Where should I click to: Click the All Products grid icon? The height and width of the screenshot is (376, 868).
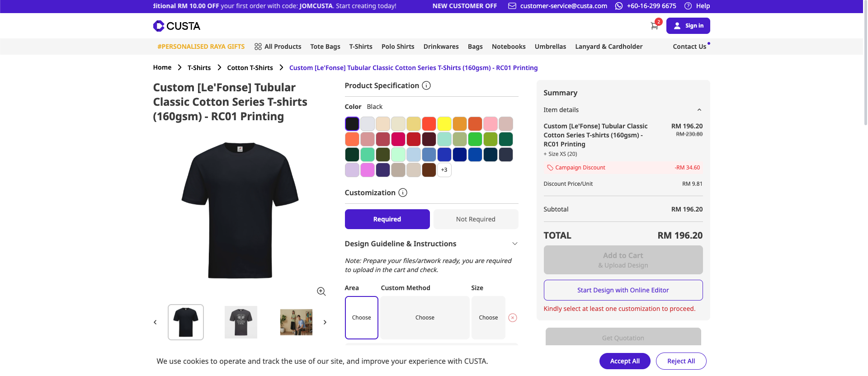coord(258,47)
